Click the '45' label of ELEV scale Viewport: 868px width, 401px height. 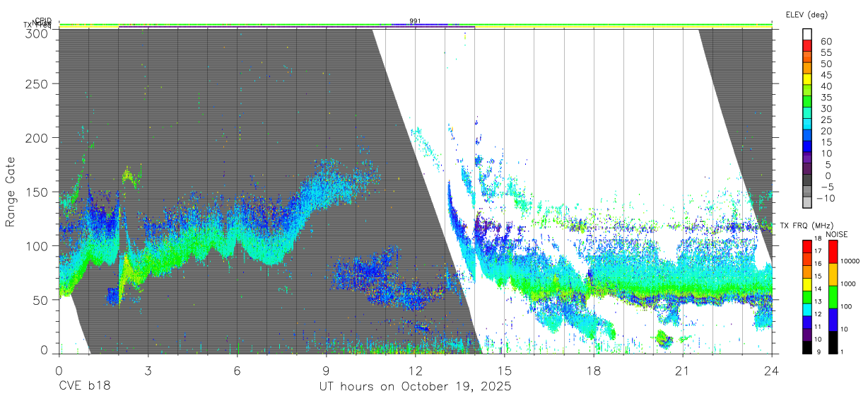tap(826, 75)
